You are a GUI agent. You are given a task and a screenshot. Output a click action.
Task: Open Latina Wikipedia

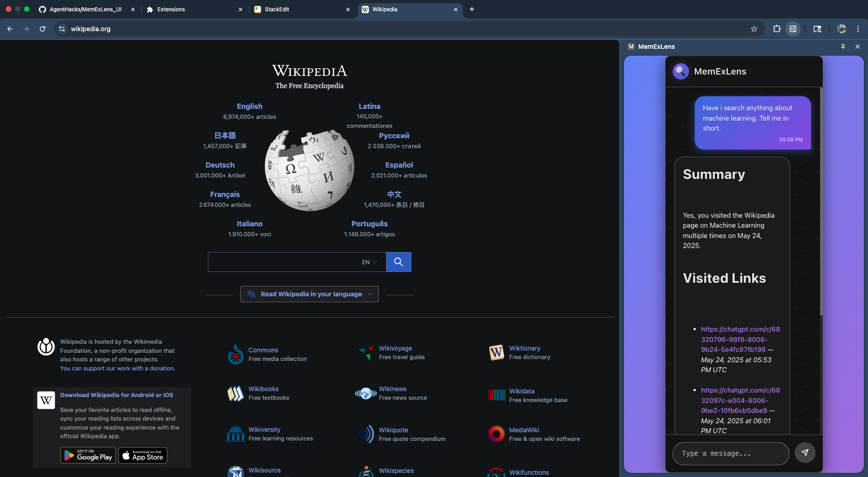point(369,106)
